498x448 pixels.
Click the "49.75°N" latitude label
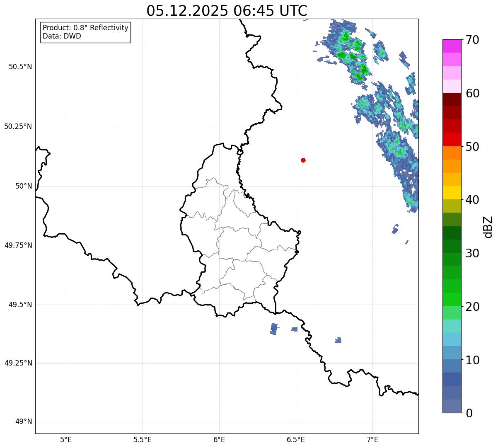(18, 245)
